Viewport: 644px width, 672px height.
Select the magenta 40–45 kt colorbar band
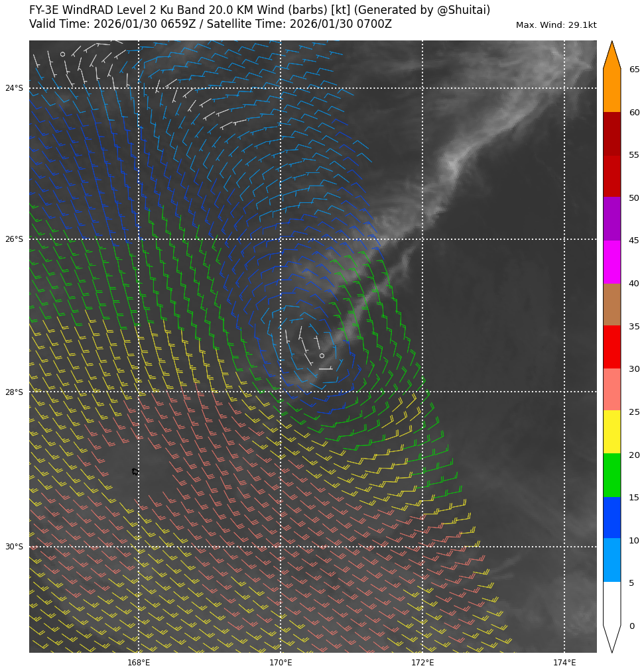point(612,262)
